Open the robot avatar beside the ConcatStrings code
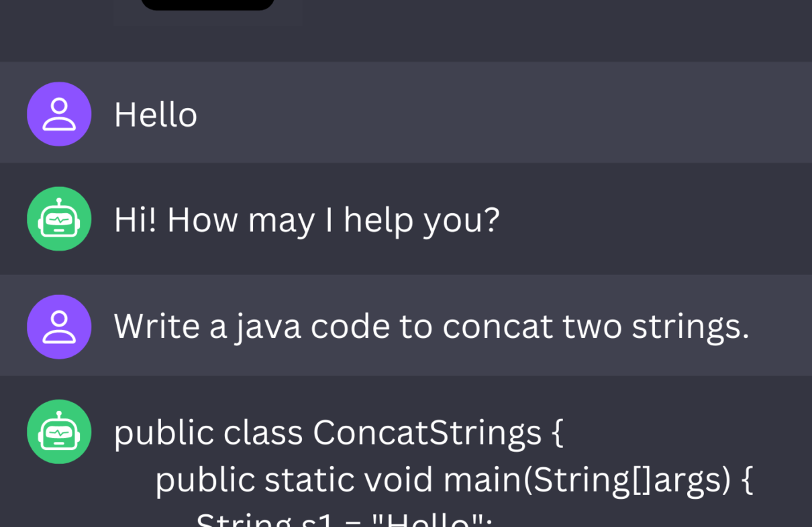The image size is (812, 527). click(59, 431)
